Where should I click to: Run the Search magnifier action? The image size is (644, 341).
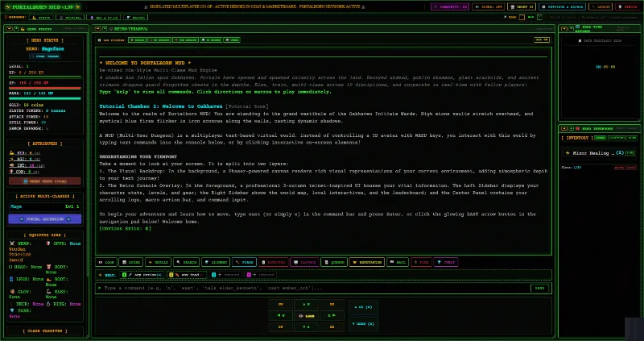[x=187, y=262]
